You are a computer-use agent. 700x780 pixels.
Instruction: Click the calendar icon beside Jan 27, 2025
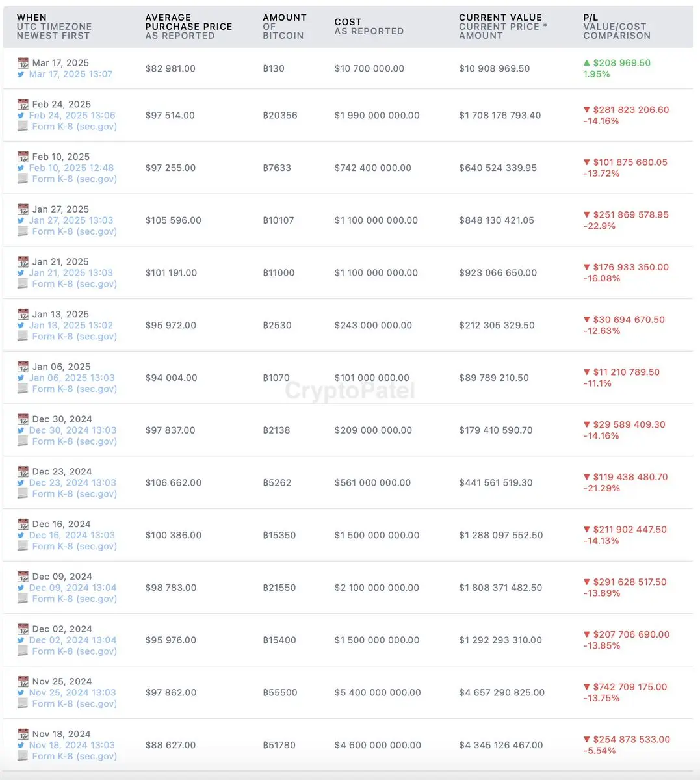23,209
